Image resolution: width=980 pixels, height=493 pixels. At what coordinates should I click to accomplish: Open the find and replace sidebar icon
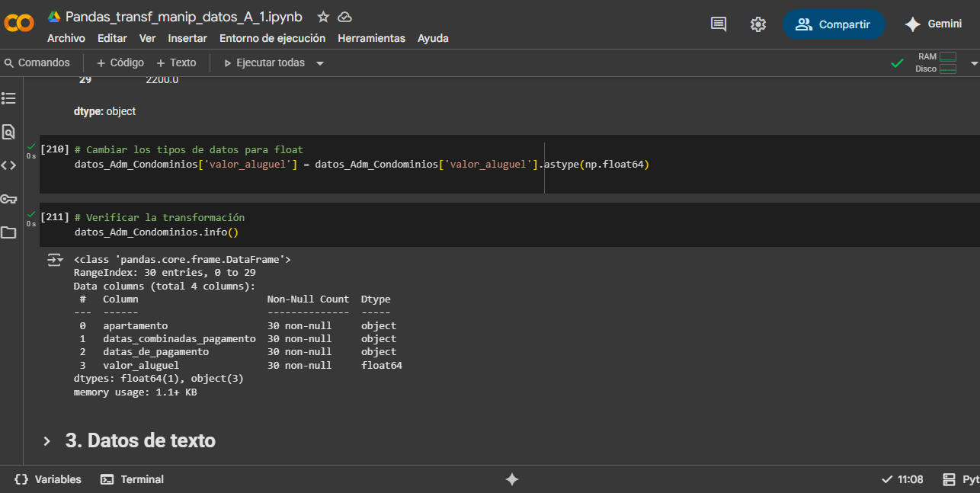click(x=8, y=132)
